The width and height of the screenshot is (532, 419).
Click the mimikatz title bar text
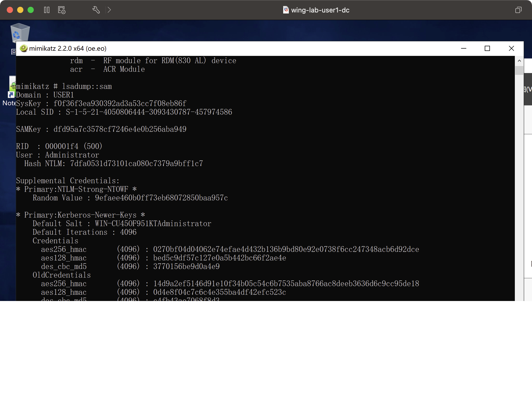point(68,49)
